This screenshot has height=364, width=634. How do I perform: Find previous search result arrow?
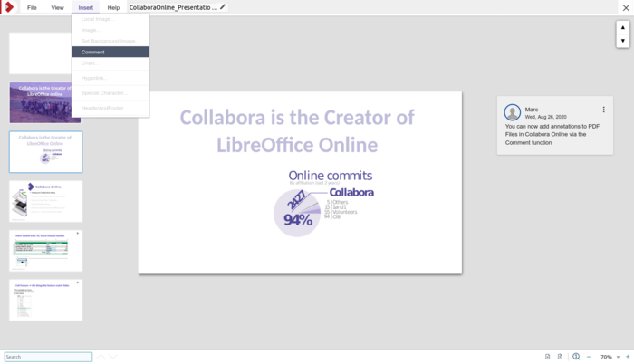tap(101, 357)
